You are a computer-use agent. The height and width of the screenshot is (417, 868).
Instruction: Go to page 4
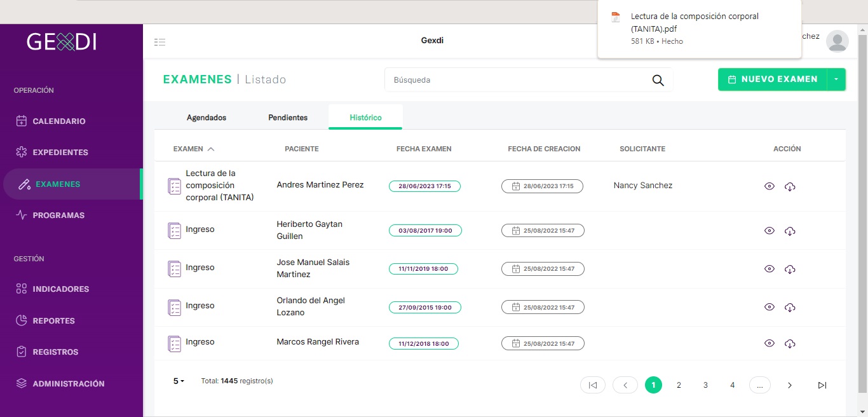(732, 385)
